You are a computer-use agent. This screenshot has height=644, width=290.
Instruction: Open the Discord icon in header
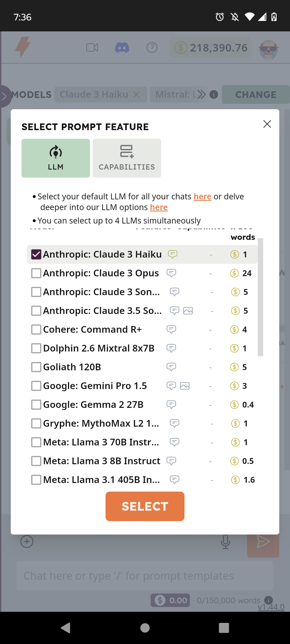pyautogui.click(x=122, y=48)
